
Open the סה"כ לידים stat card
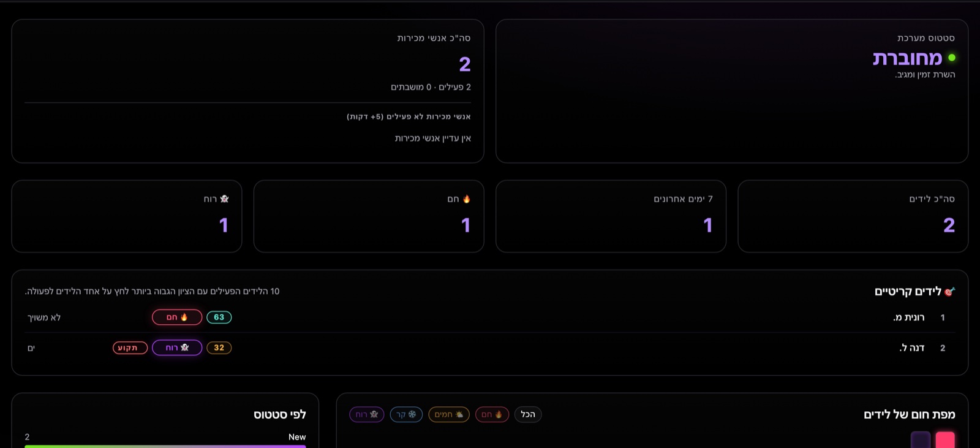coord(853,216)
